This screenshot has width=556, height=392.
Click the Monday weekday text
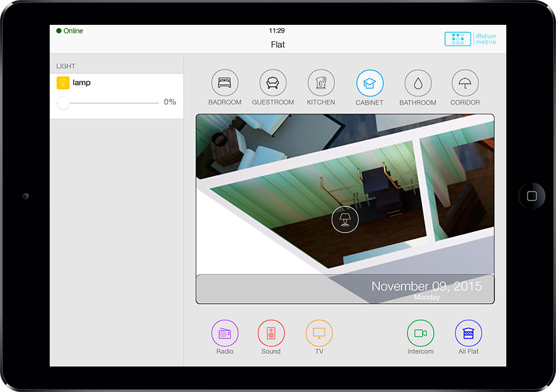point(426,297)
